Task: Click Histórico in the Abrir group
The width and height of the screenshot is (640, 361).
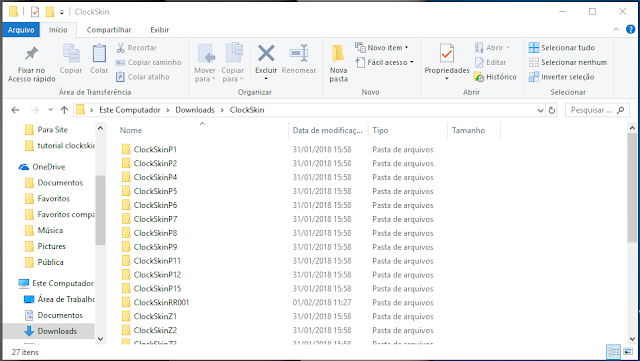Action: point(496,77)
